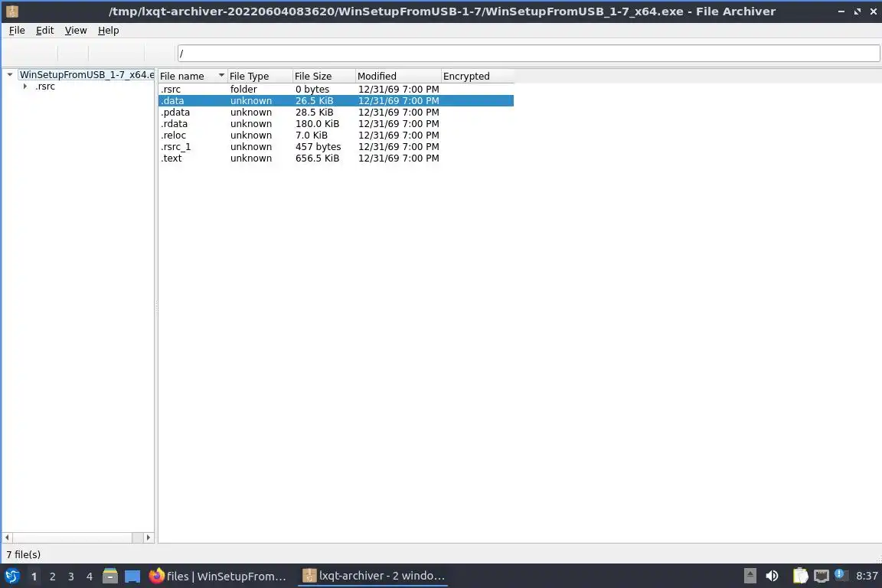The image size is (882, 588).
Task: Open the File menu
Action: click(x=17, y=31)
